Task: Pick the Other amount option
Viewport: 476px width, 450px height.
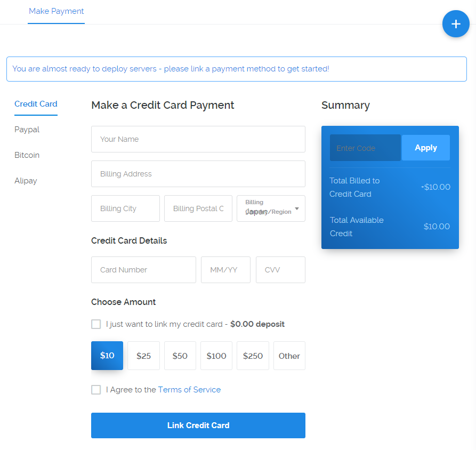Action: click(289, 356)
